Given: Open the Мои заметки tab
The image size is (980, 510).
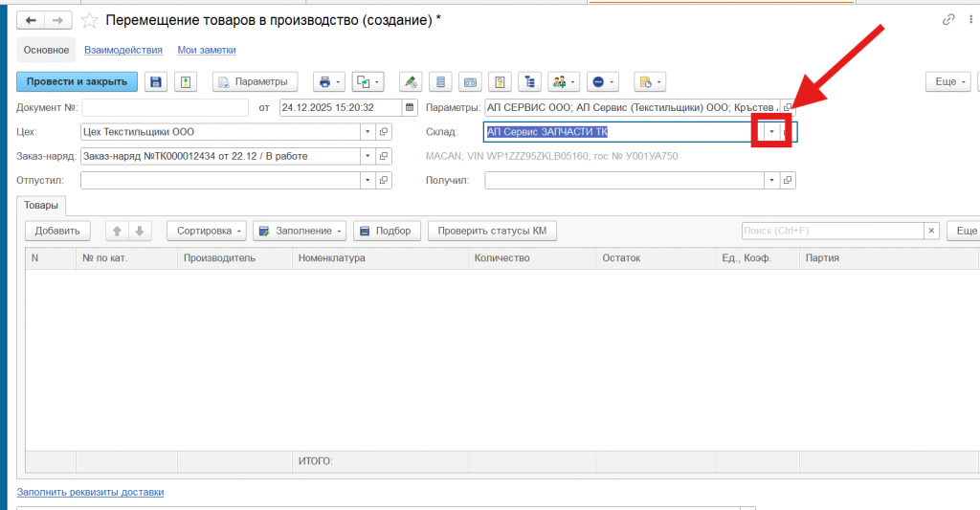Looking at the screenshot, I should [x=207, y=50].
